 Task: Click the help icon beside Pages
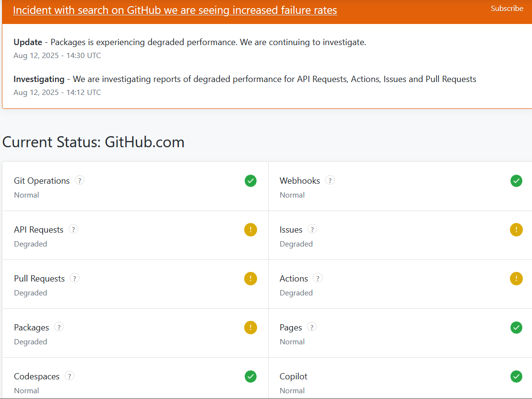(x=312, y=327)
